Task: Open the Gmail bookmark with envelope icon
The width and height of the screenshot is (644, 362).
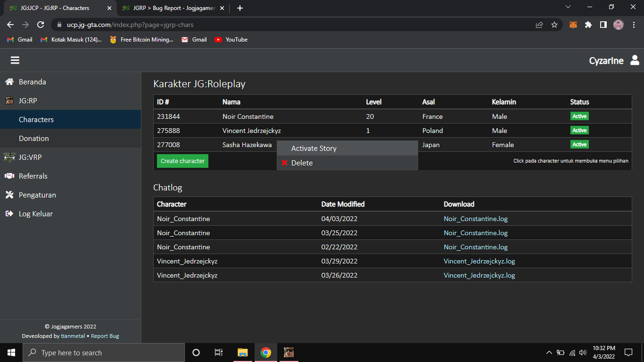Action: tap(194, 39)
